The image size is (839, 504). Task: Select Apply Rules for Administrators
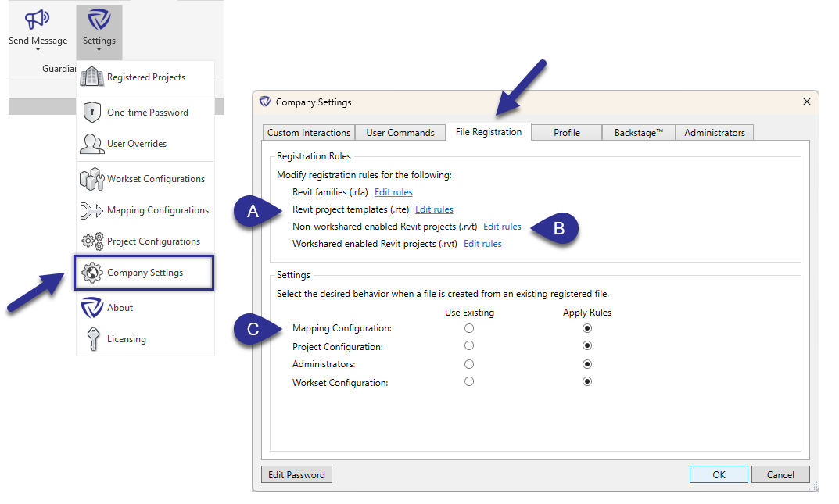tap(587, 363)
